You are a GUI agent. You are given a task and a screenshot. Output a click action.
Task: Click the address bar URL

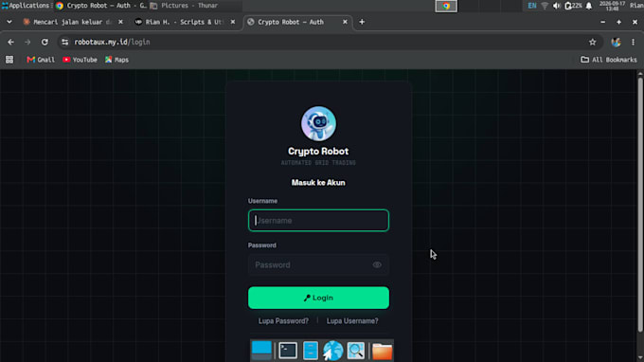(x=112, y=42)
